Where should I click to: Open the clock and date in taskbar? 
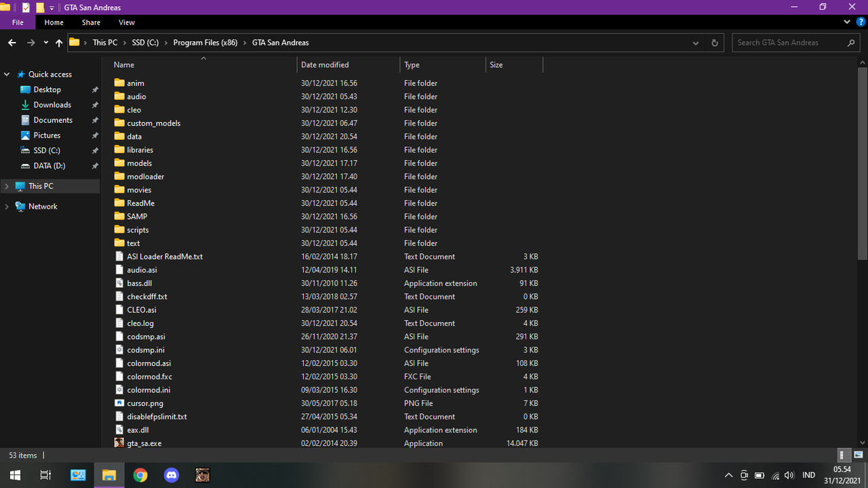click(x=842, y=475)
